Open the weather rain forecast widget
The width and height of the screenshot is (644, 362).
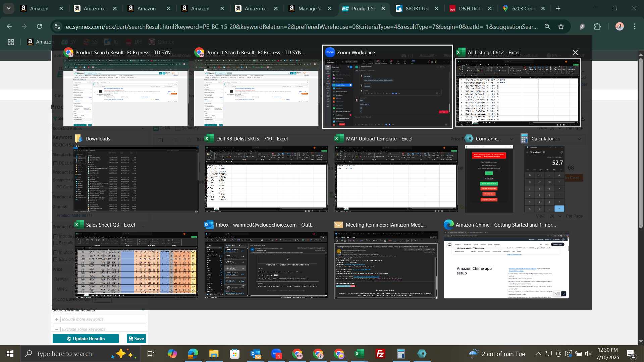(x=497, y=354)
